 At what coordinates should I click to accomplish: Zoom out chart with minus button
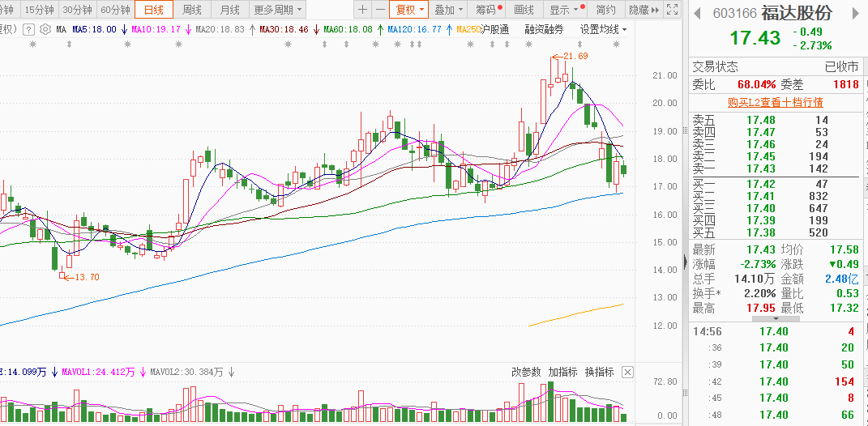380,10
